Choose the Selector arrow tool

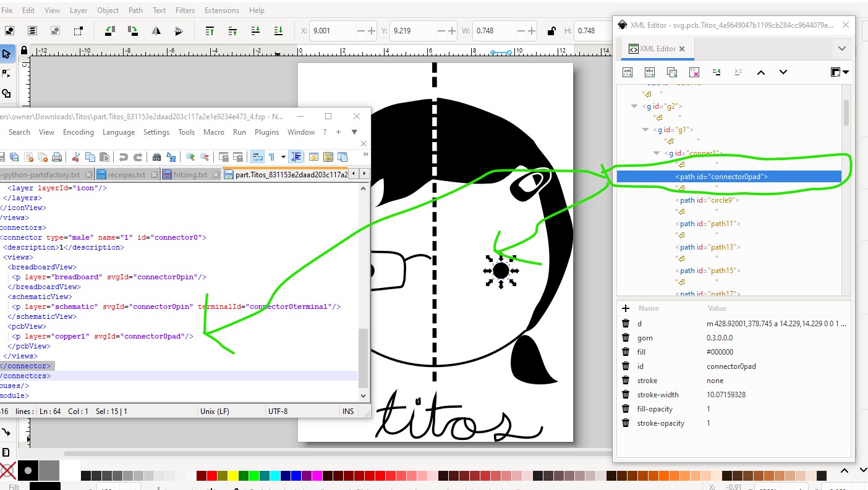7,54
